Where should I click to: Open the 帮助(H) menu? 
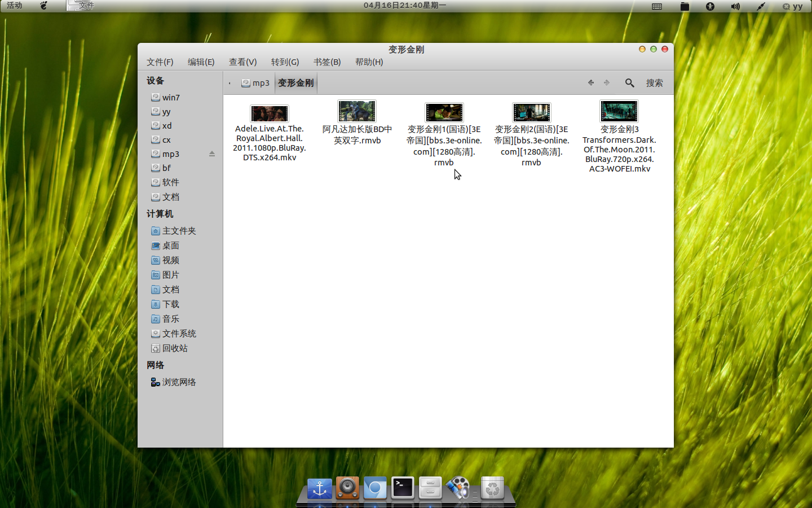click(369, 62)
